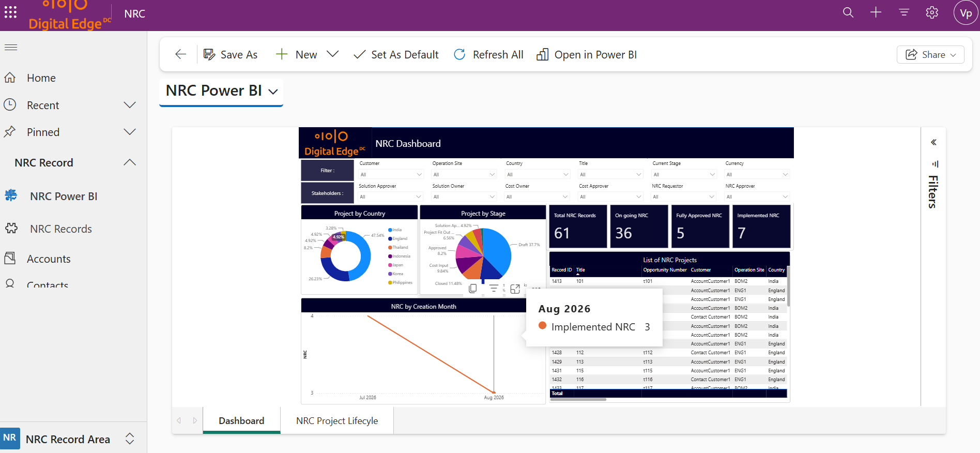
Task: Sort by the Record ID column header
Action: click(561, 269)
